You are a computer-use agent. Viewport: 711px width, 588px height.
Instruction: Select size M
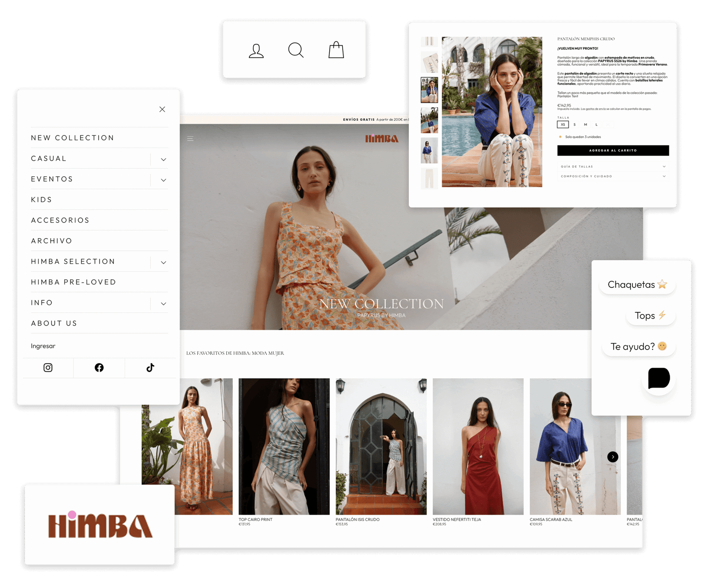pos(586,125)
